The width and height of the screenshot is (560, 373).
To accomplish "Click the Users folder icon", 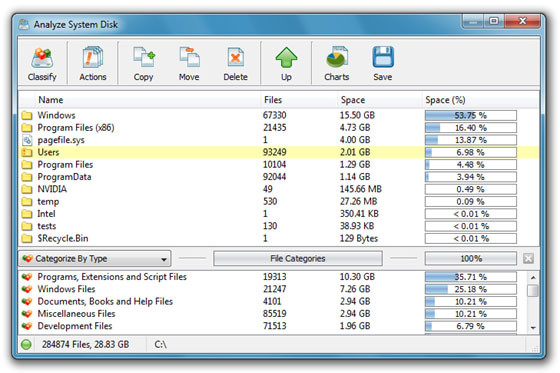I will click(x=27, y=152).
